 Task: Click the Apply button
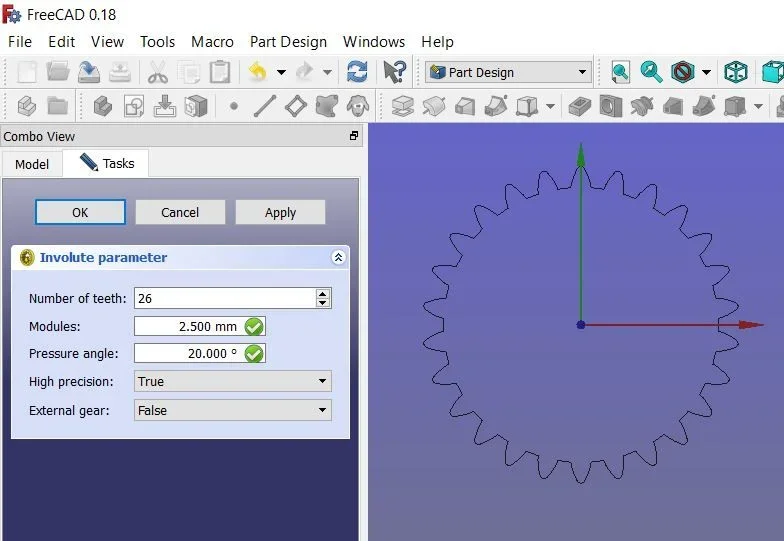pyautogui.click(x=280, y=212)
